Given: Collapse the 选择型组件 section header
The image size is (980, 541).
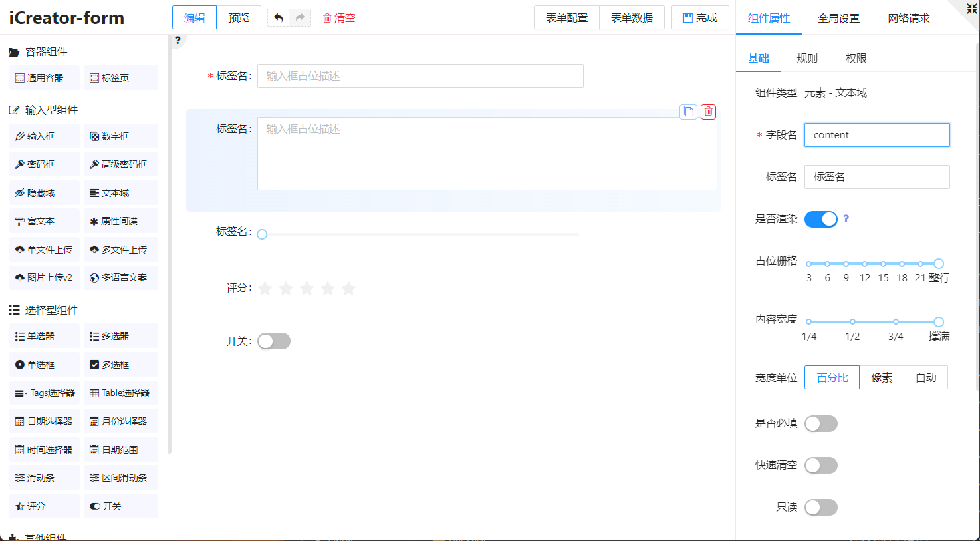Looking at the screenshot, I should pyautogui.click(x=51, y=310).
